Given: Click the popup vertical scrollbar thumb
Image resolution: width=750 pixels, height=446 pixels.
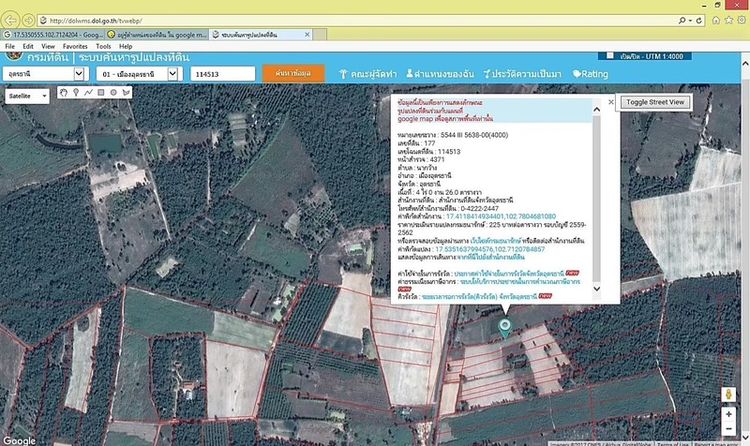Looking at the screenshot, I should click(x=596, y=199).
